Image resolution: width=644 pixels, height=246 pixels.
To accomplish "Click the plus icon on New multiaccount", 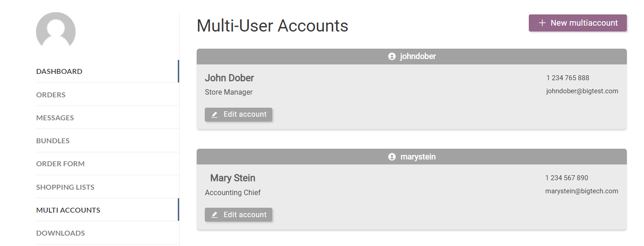I will pyautogui.click(x=542, y=23).
